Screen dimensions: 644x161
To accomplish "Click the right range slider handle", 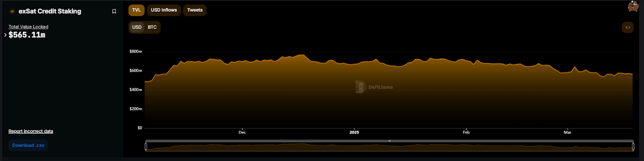I will 633,147.
